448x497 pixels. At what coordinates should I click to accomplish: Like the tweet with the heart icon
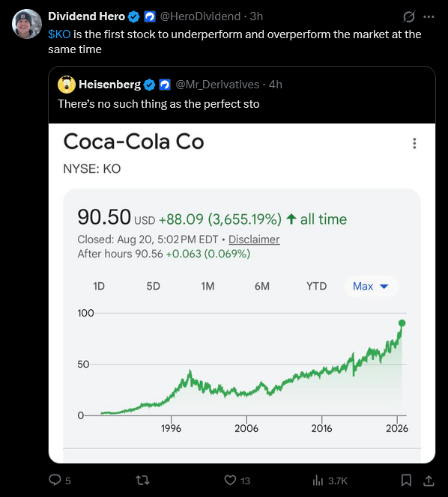(x=230, y=481)
